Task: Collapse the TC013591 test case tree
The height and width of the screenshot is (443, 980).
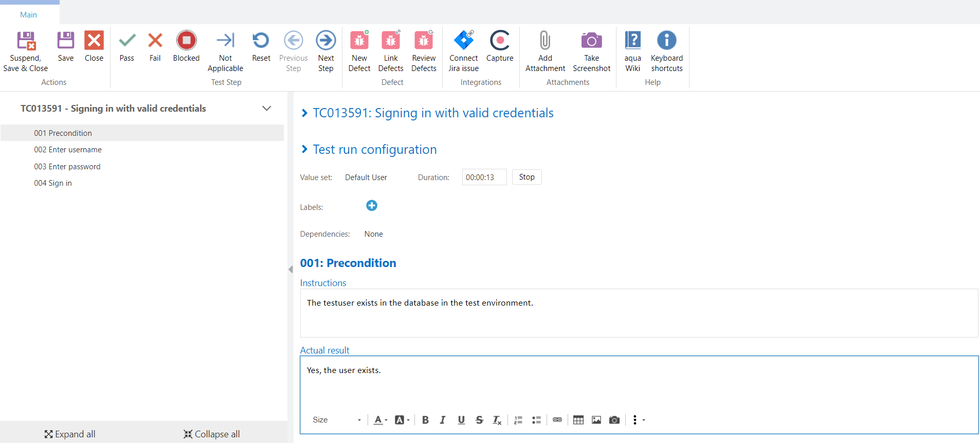Action: [x=266, y=109]
